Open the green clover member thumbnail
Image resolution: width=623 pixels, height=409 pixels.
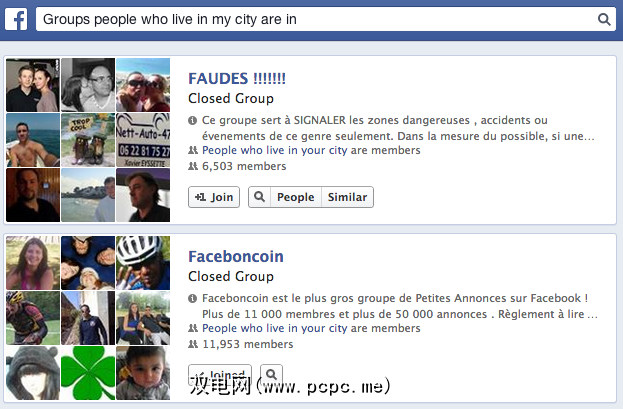pyautogui.click(x=88, y=373)
